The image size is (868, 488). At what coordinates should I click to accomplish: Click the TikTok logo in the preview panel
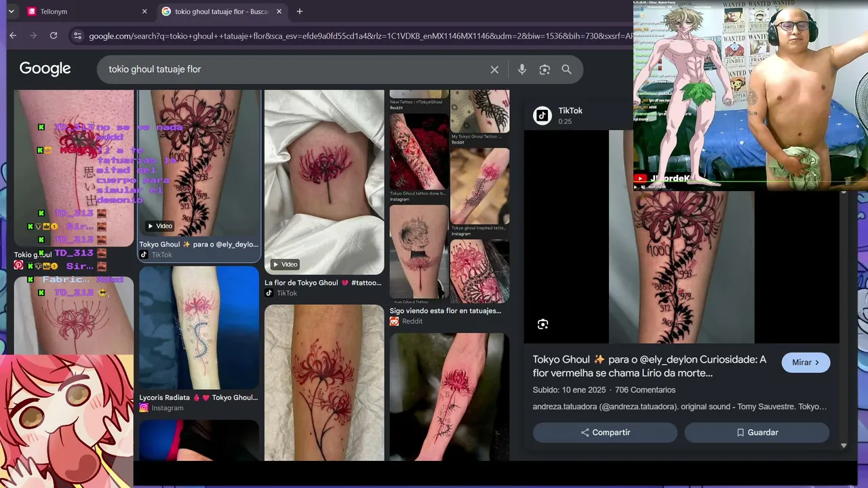pyautogui.click(x=542, y=115)
